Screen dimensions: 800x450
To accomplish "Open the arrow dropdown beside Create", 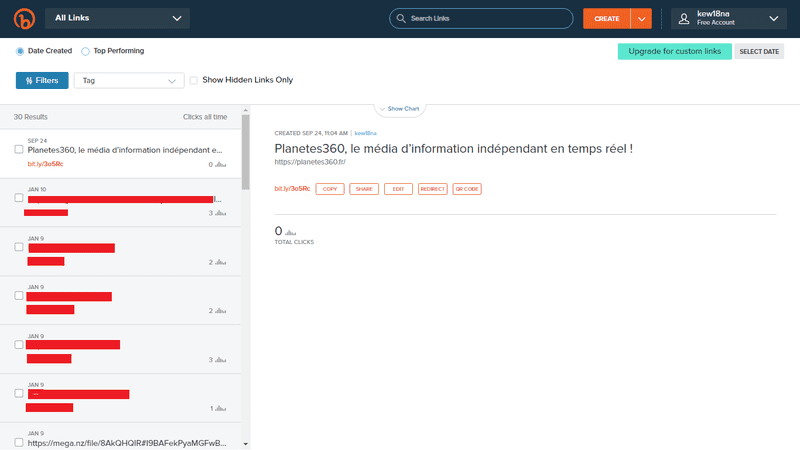I will point(641,19).
